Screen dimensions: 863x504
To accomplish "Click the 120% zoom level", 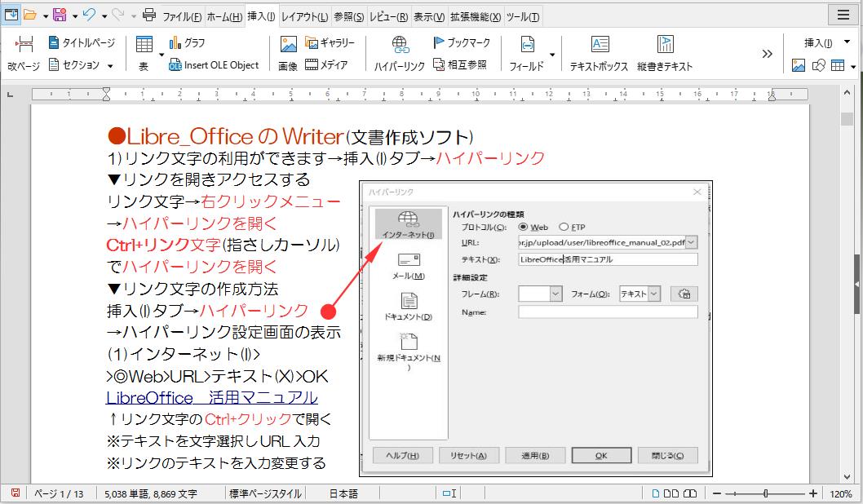I will 840,493.
